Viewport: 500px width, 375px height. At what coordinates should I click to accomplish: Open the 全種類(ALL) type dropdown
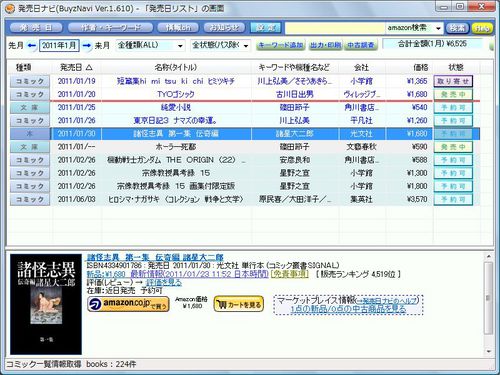tap(150, 45)
